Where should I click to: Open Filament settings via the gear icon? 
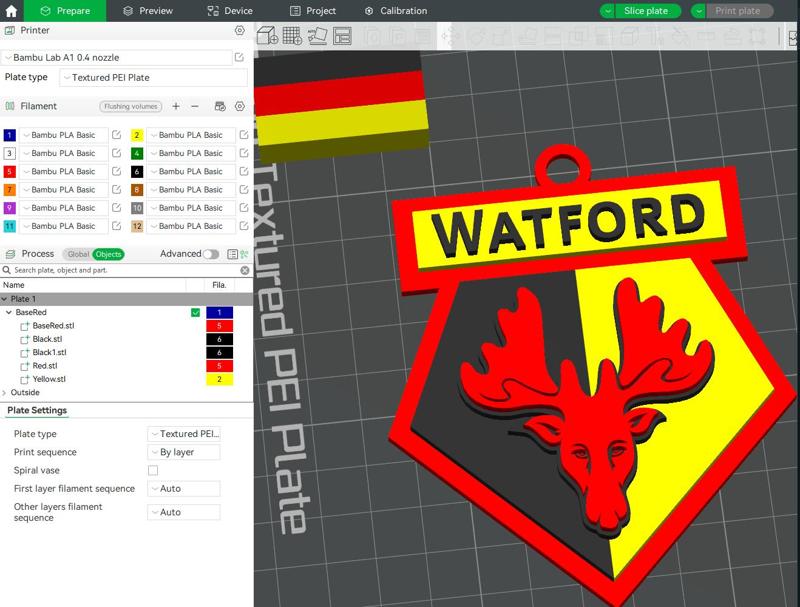(237, 105)
